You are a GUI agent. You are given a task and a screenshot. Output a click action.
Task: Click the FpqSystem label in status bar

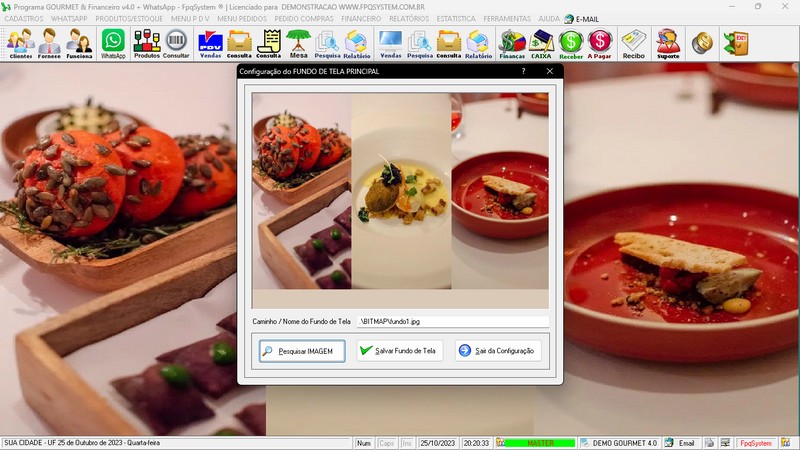(756, 443)
